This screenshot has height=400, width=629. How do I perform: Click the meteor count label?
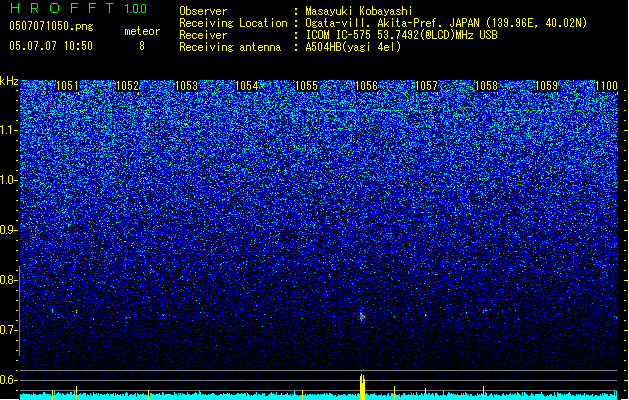point(142,31)
